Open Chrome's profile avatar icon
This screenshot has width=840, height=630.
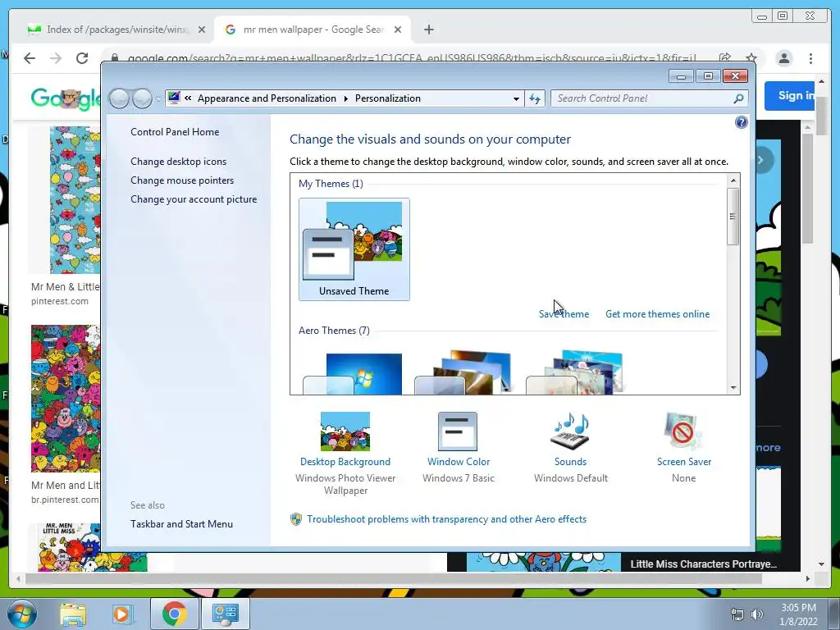[x=784, y=58]
